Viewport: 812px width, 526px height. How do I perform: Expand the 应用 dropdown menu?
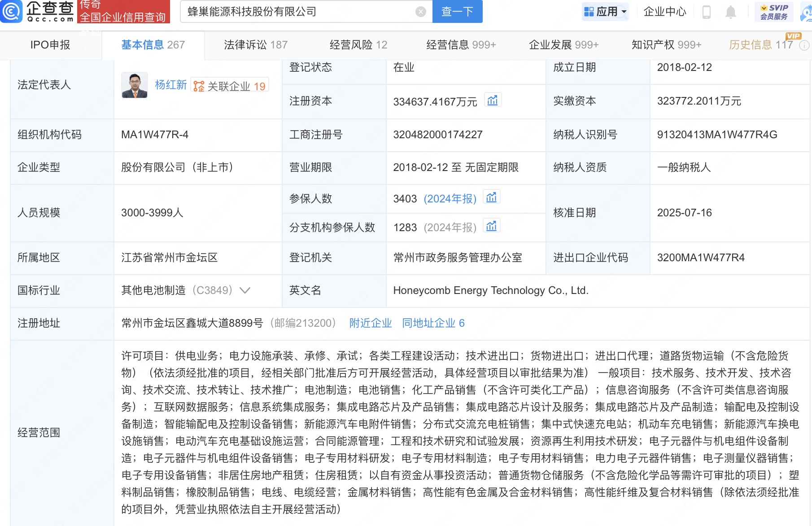click(x=624, y=12)
